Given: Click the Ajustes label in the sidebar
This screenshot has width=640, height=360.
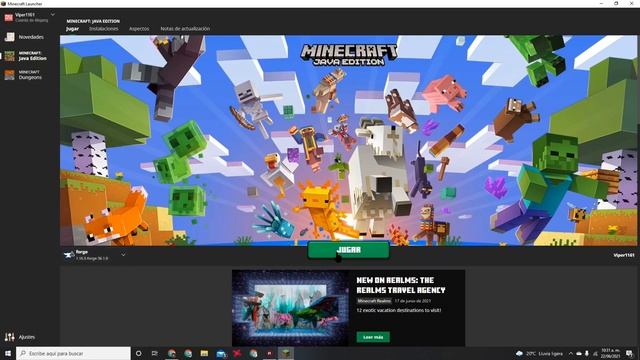Looking at the screenshot, I should click(x=27, y=337).
